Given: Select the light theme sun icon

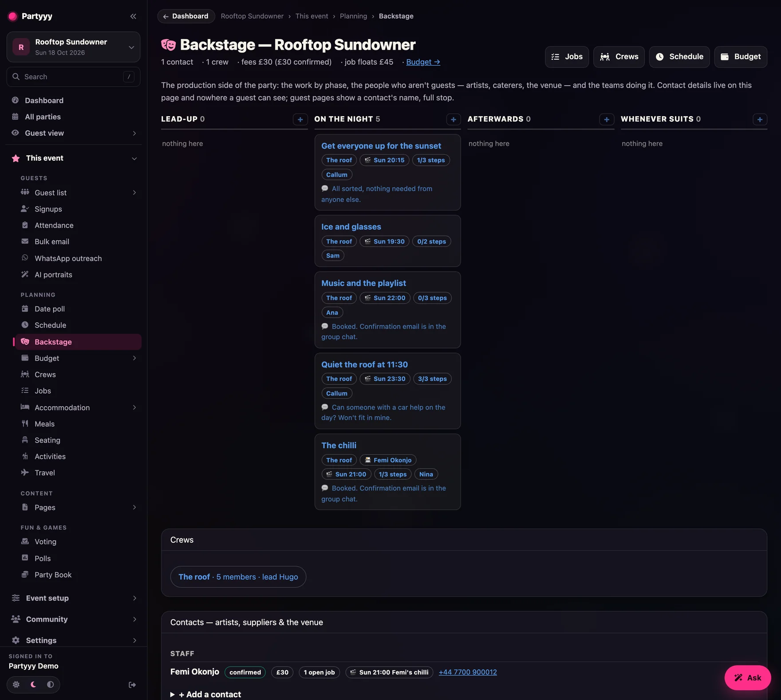Looking at the screenshot, I should [x=16, y=684].
